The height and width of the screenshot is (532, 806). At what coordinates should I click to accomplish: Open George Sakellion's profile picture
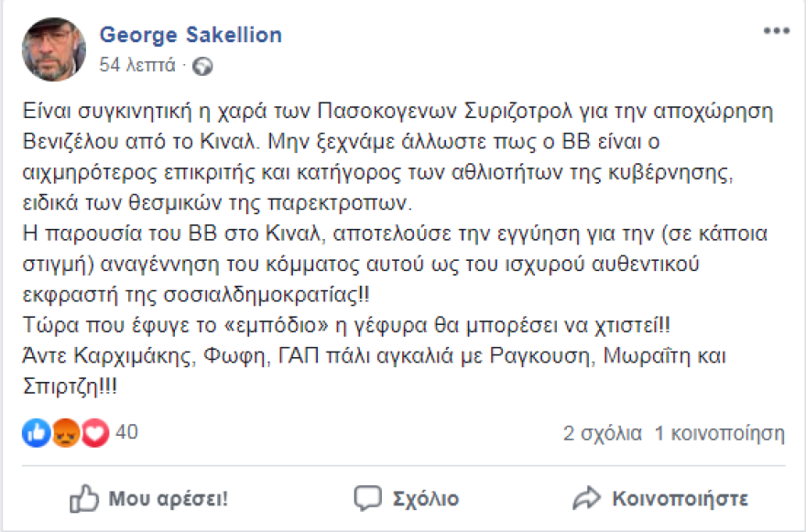[52, 46]
